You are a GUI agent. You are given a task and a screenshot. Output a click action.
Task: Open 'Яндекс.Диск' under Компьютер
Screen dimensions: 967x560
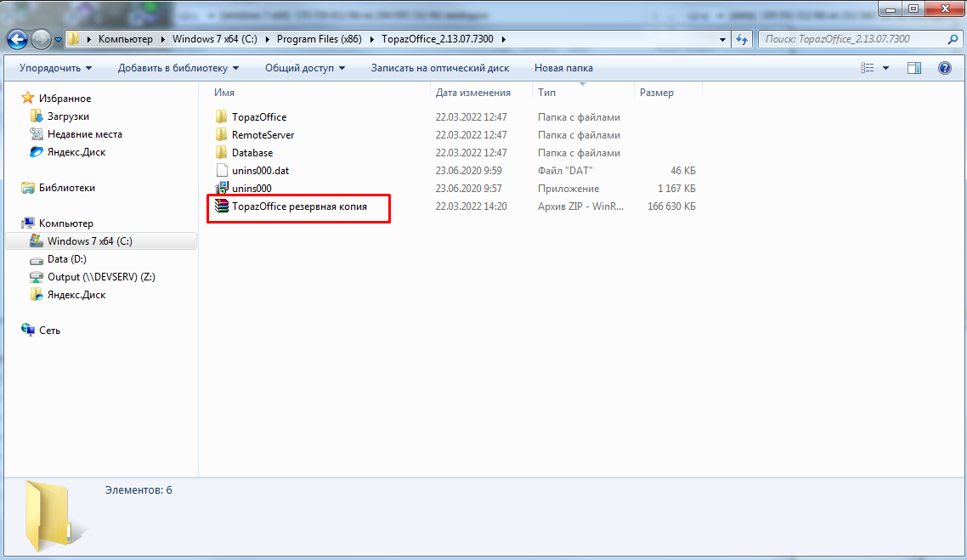pos(76,295)
